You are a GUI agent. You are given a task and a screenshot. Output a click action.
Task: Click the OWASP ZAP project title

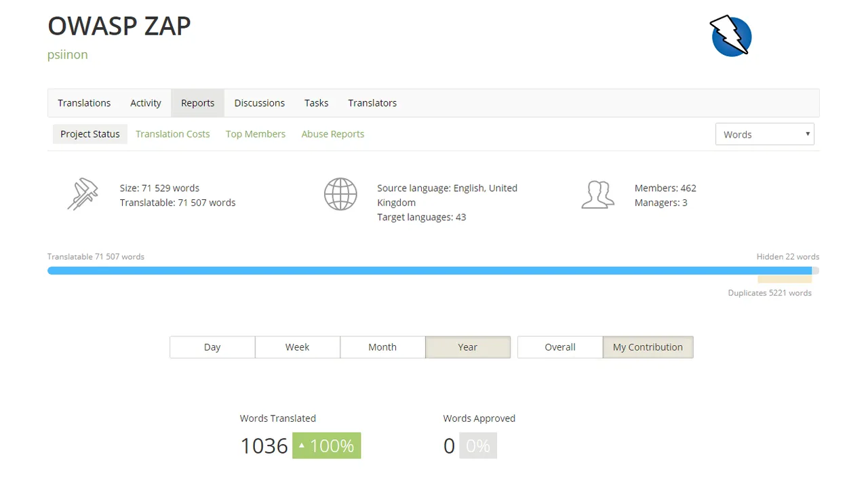[x=119, y=26]
